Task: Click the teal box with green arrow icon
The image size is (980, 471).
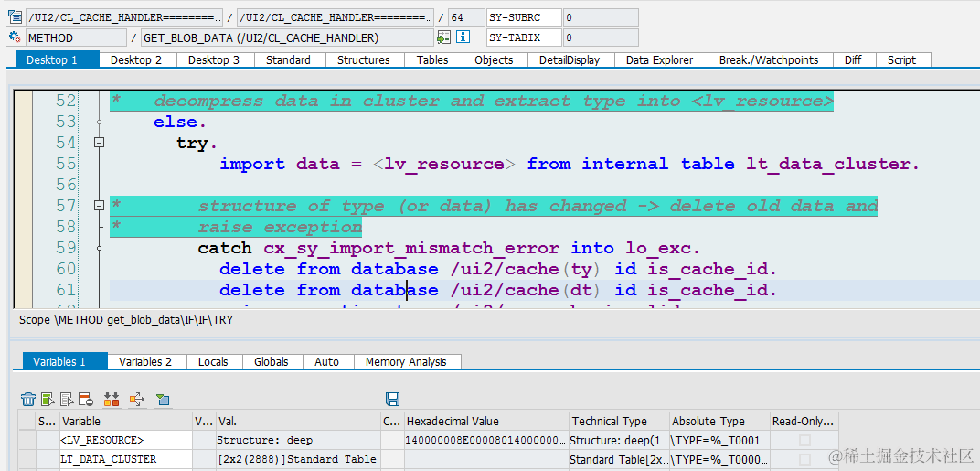Action: pos(164,399)
